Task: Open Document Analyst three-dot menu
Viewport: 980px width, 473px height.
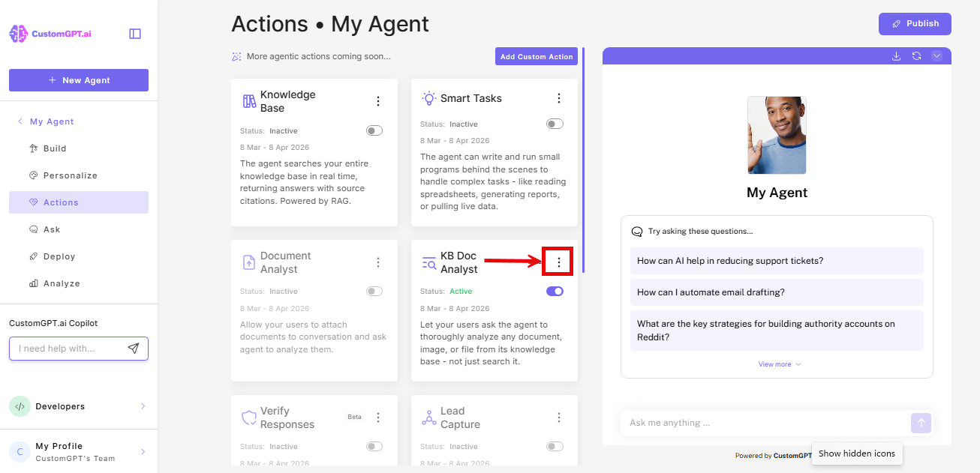Action: coord(378,262)
